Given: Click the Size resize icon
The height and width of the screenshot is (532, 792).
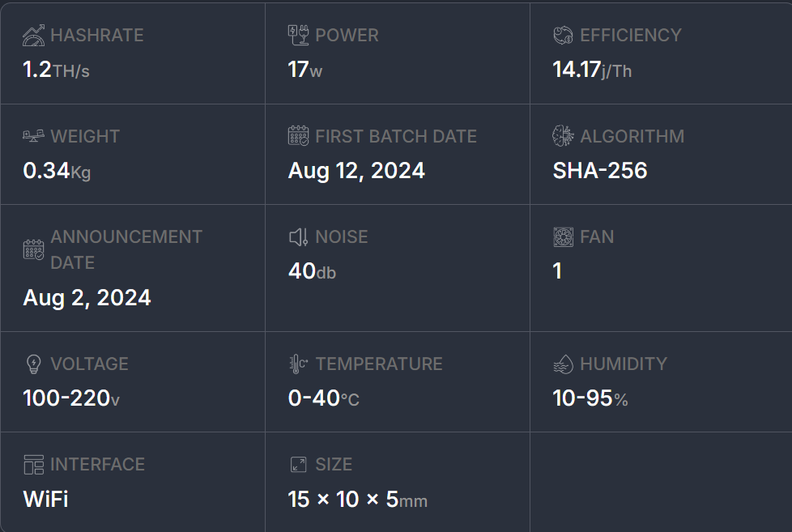Looking at the screenshot, I should click(298, 464).
